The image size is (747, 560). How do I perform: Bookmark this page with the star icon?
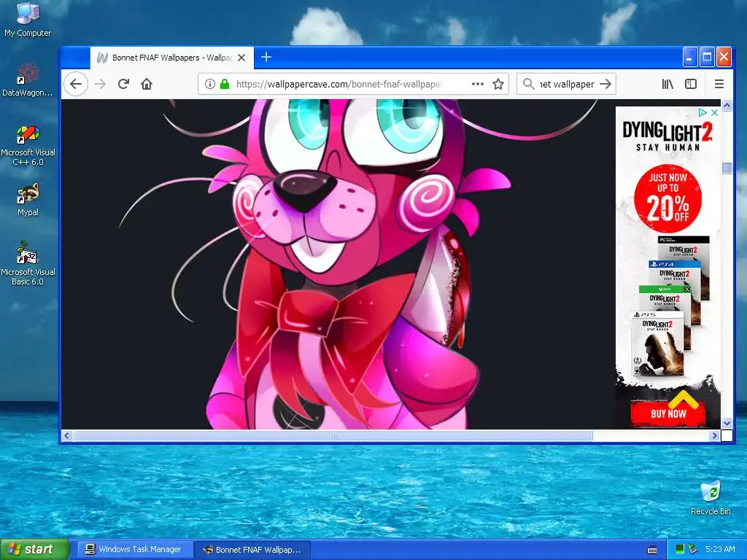(498, 85)
